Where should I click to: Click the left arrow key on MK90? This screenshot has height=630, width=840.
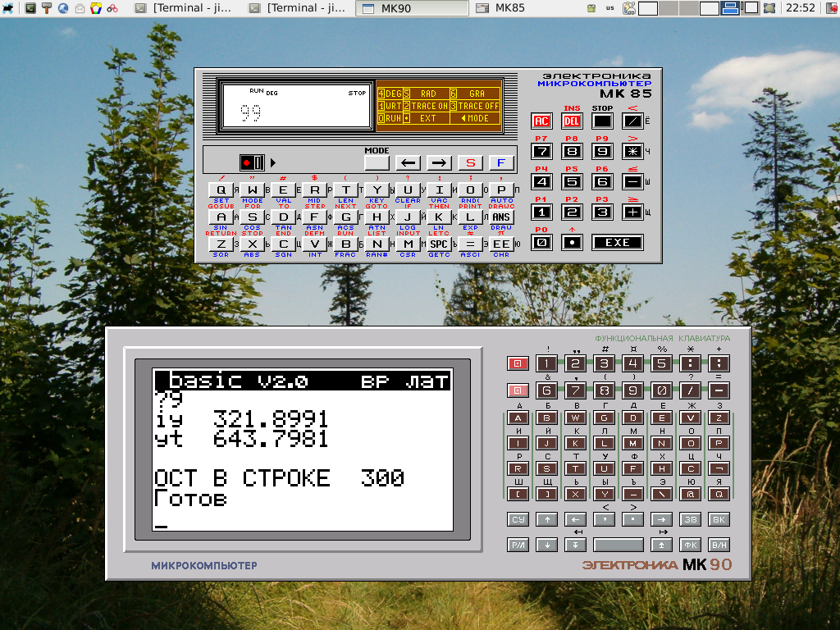pyautogui.click(x=575, y=519)
